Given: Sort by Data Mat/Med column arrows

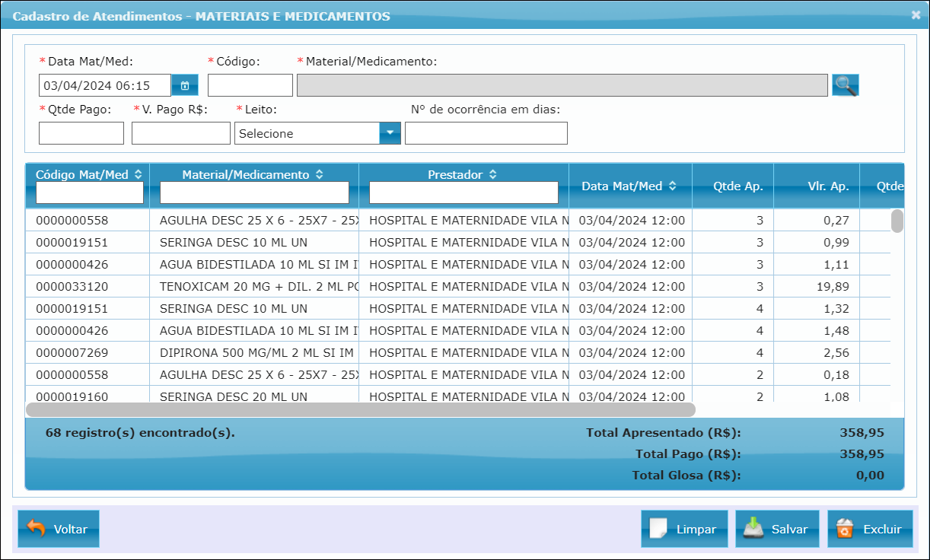Looking at the screenshot, I should tap(672, 186).
